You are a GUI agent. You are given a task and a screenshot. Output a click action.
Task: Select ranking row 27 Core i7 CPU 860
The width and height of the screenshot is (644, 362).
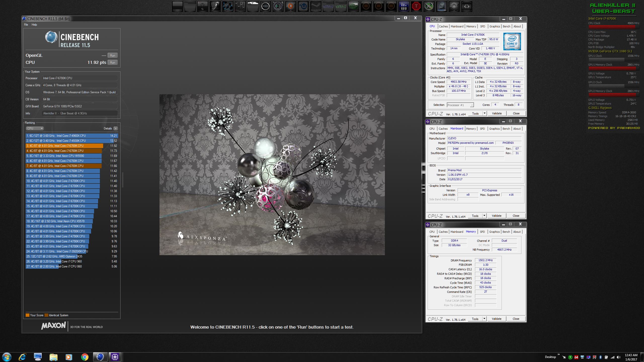[72, 266]
